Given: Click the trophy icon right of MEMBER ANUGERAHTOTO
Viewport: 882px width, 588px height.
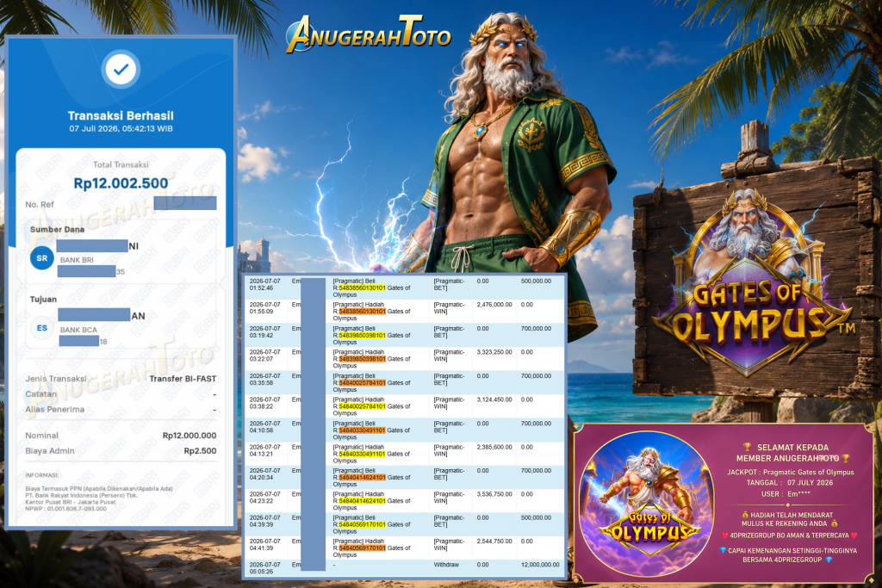Looking at the screenshot, I should point(845,458).
